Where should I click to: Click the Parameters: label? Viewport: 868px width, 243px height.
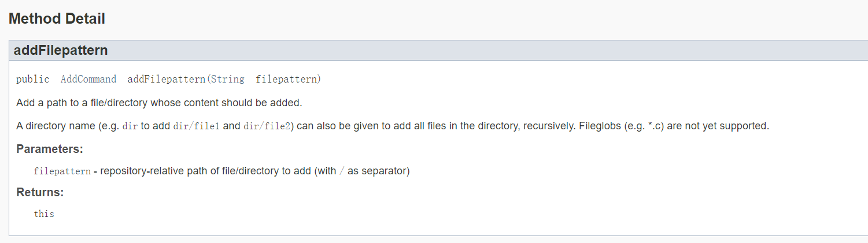(50, 149)
